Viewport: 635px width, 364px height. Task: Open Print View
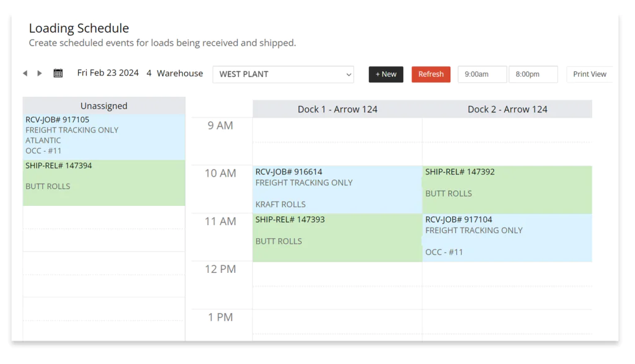pyautogui.click(x=589, y=74)
